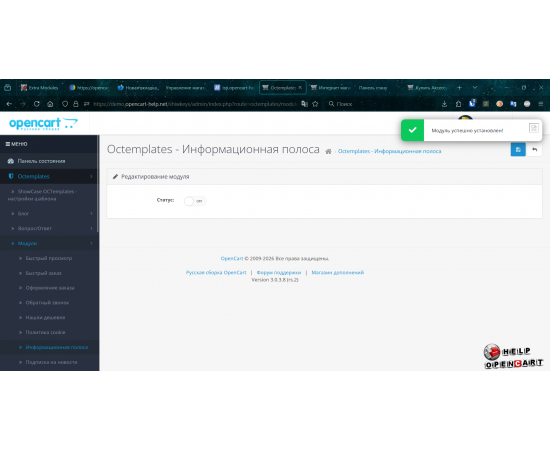This screenshot has width=550, height=450.
Task: Click browser back arrow
Action: tap(9, 104)
